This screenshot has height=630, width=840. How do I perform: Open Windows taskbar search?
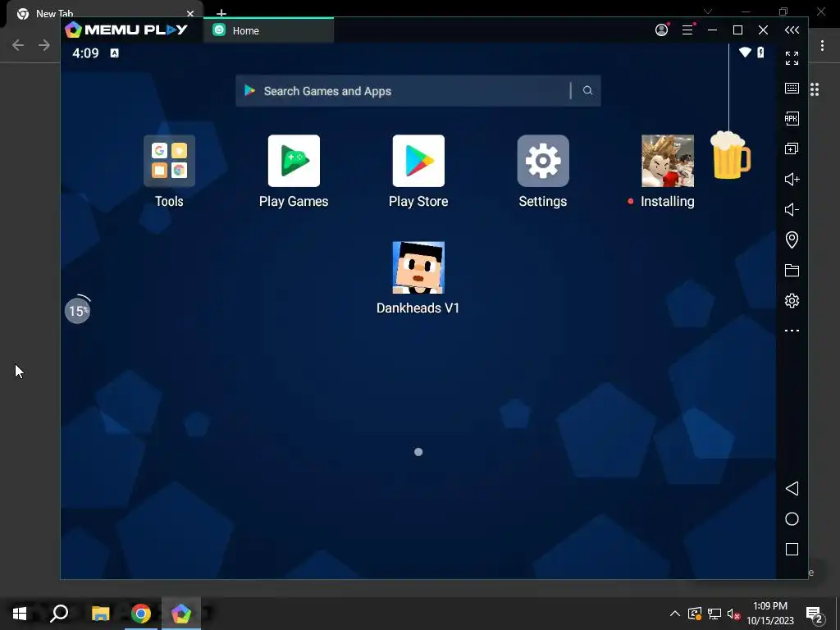[x=59, y=614]
